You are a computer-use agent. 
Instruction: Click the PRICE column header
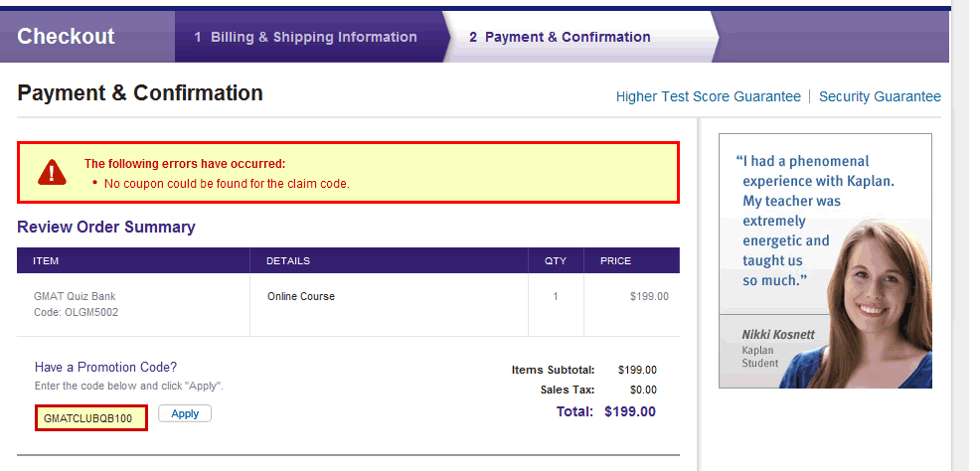(615, 260)
